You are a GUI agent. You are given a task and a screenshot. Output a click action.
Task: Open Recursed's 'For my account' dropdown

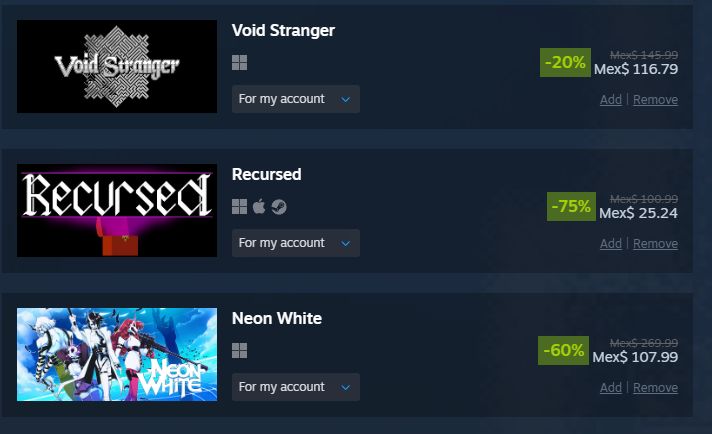pyautogui.click(x=296, y=243)
